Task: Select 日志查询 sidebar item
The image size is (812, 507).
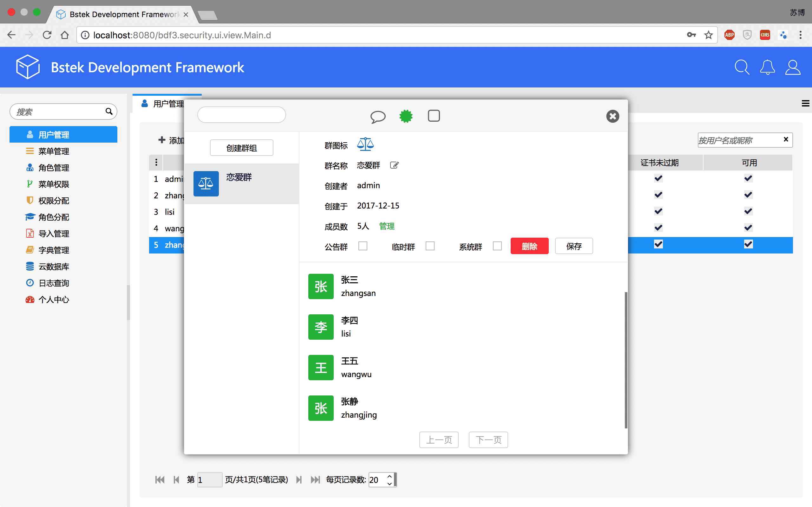Action: [x=54, y=283]
